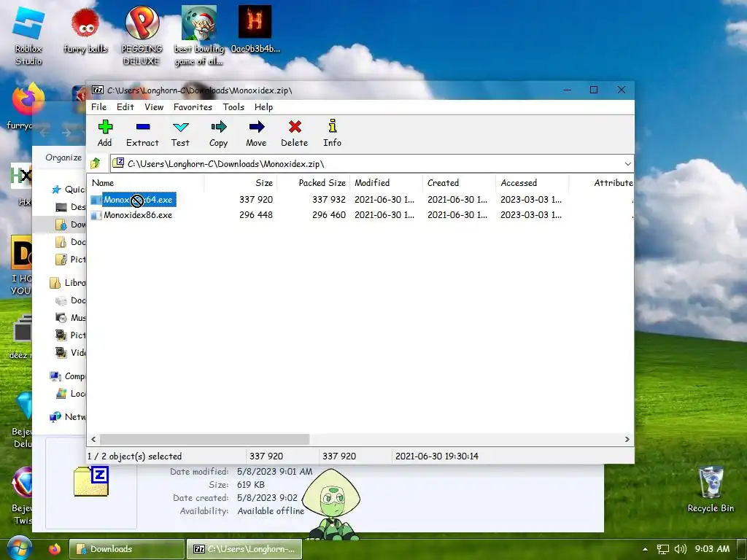747x560 pixels.
Task: Sort by the Modified column header
Action: tap(387, 183)
